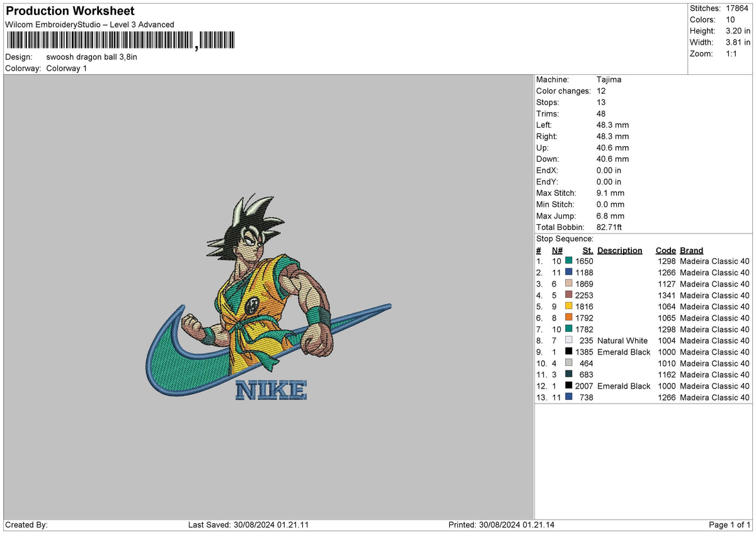Click the Goku swoosh embroidery design preview
Viewport: 756px width, 534px height.
pos(268,298)
